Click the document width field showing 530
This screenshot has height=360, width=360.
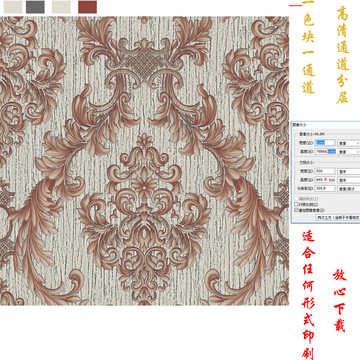tap(325, 171)
